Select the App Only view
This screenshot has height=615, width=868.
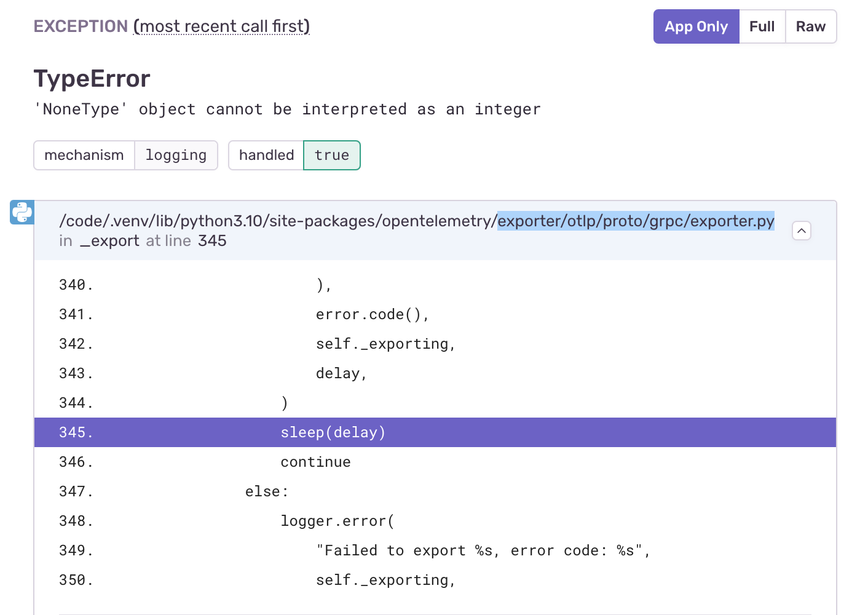(x=696, y=26)
